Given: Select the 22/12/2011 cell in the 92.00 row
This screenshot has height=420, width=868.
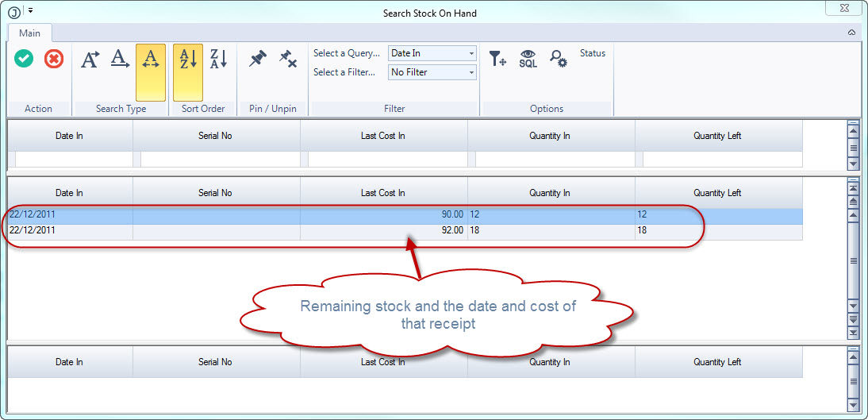Looking at the screenshot, I should coord(71,232).
